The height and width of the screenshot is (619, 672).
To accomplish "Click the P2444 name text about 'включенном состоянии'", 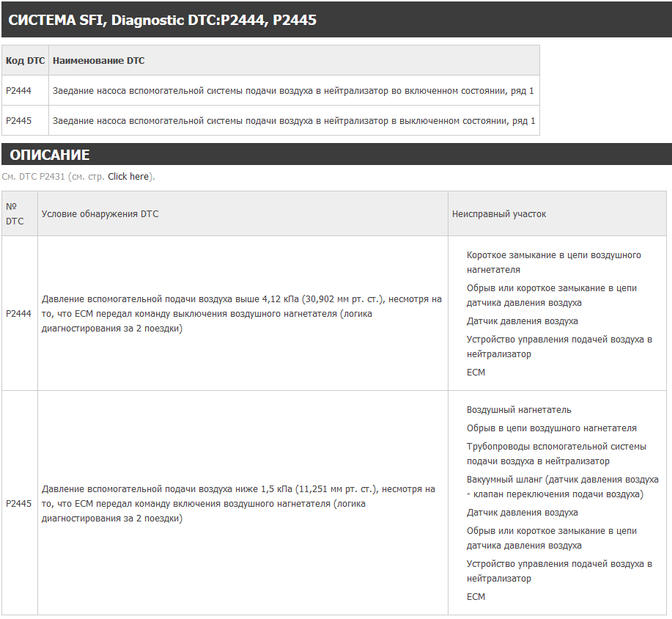I will click(293, 90).
